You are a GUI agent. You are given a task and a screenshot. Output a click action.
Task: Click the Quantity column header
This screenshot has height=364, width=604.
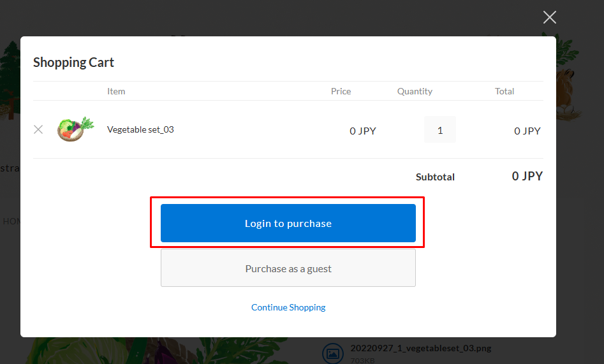pos(415,91)
